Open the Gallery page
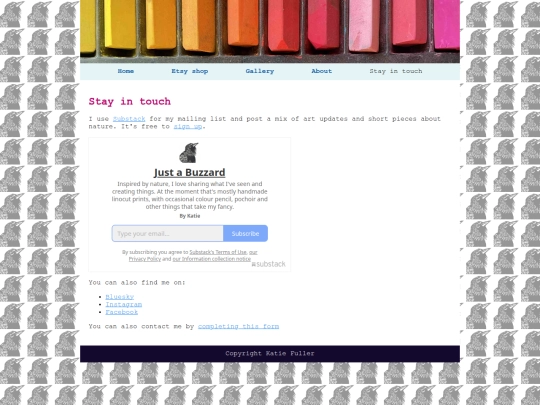The height and width of the screenshot is (405, 540). point(260,71)
